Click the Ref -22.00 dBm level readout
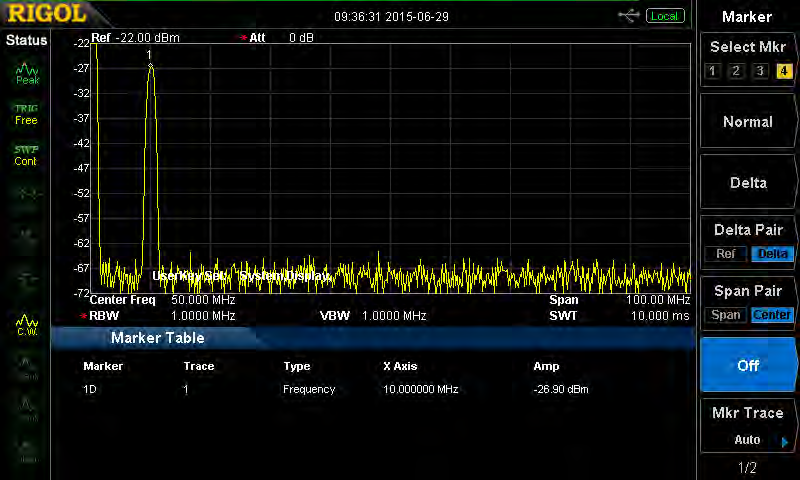 click(135, 38)
